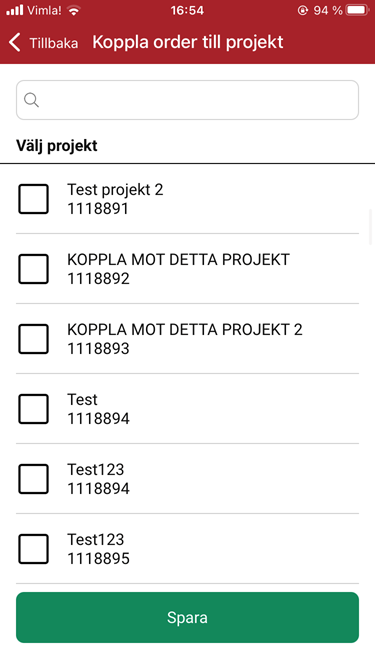This screenshot has width=375, height=667.
Task: Go back via the Tillbaka link
Action: (x=54, y=43)
